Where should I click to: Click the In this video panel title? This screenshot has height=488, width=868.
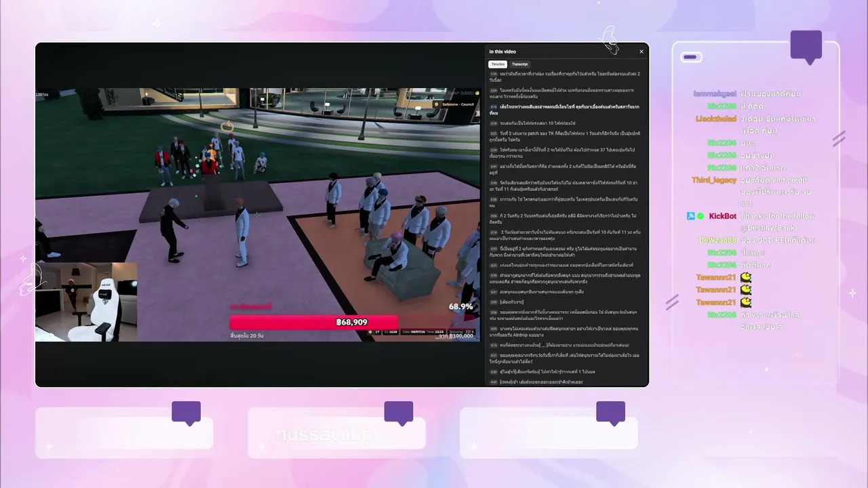502,52
